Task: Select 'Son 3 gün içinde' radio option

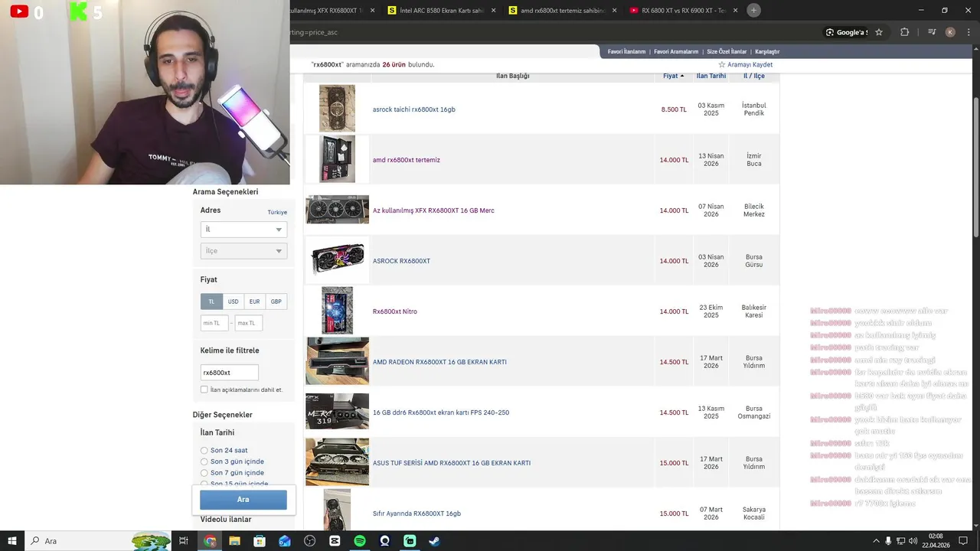Action: click(204, 461)
